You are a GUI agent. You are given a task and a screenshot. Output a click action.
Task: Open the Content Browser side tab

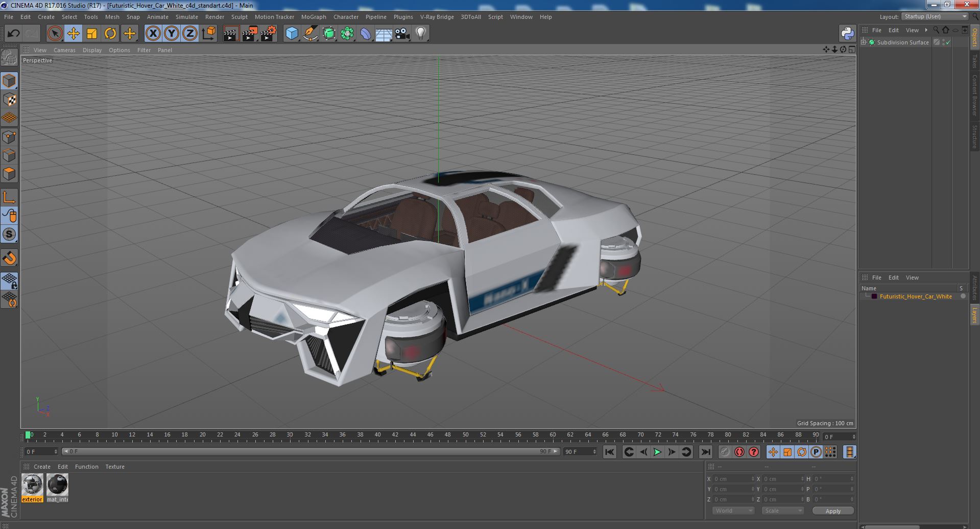[x=974, y=95]
